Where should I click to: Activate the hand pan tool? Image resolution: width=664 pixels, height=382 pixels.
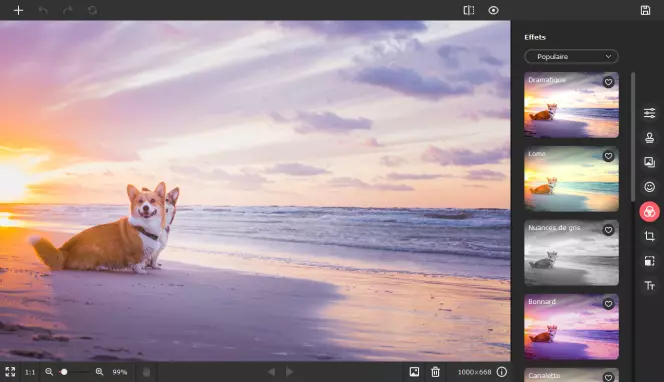[x=146, y=372]
